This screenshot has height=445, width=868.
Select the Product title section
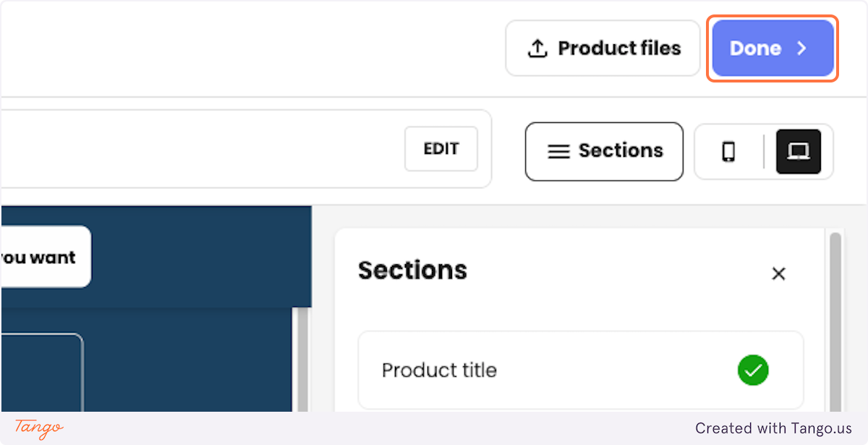pos(581,370)
